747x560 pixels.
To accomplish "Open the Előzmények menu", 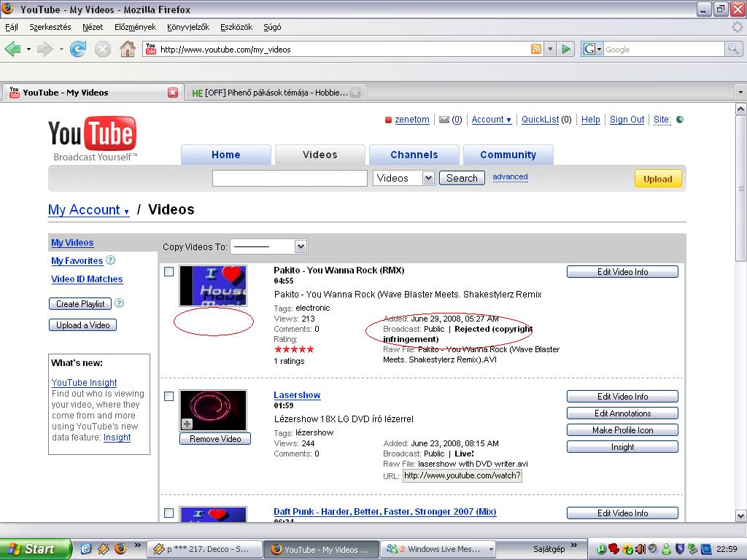I will (135, 27).
